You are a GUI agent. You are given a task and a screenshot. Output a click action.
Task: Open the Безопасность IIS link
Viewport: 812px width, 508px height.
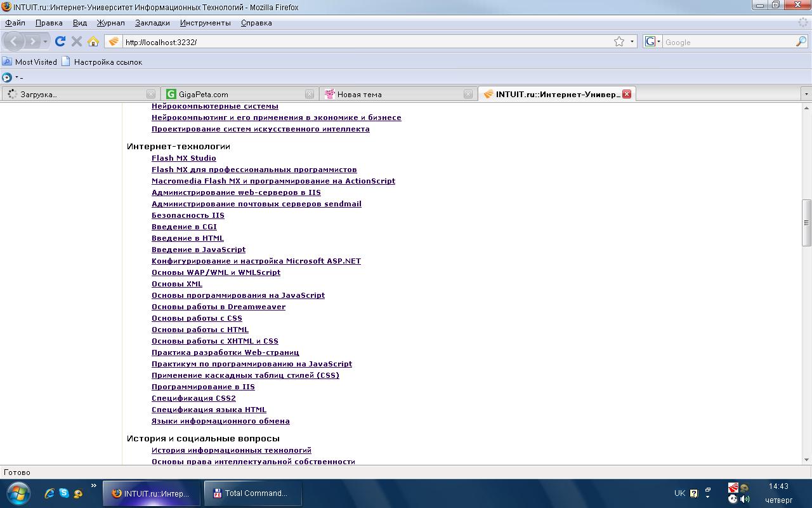[188, 215]
